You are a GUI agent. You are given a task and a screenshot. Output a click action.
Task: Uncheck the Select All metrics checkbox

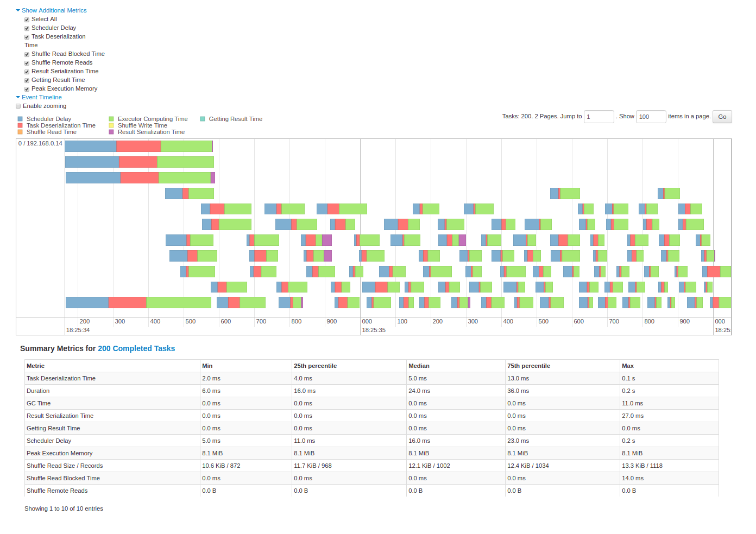[27, 20]
